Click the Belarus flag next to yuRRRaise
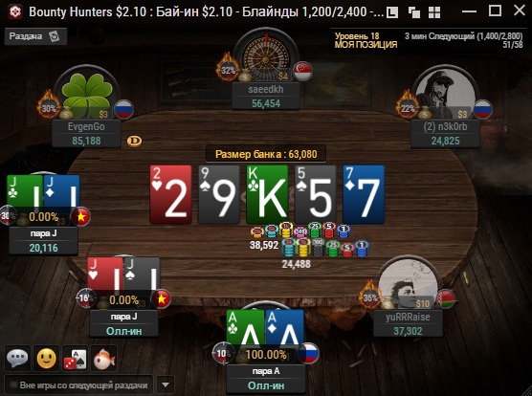532x396 pixels. pyautogui.click(x=446, y=298)
